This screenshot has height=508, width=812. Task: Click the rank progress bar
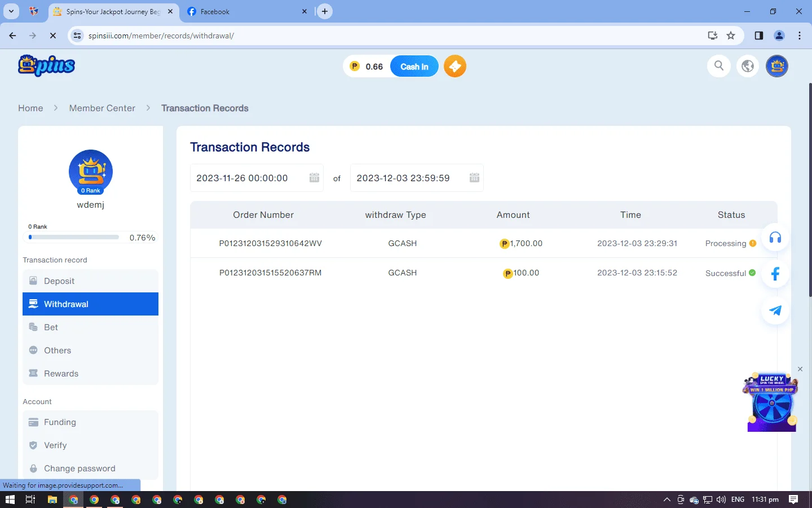click(74, 238)
